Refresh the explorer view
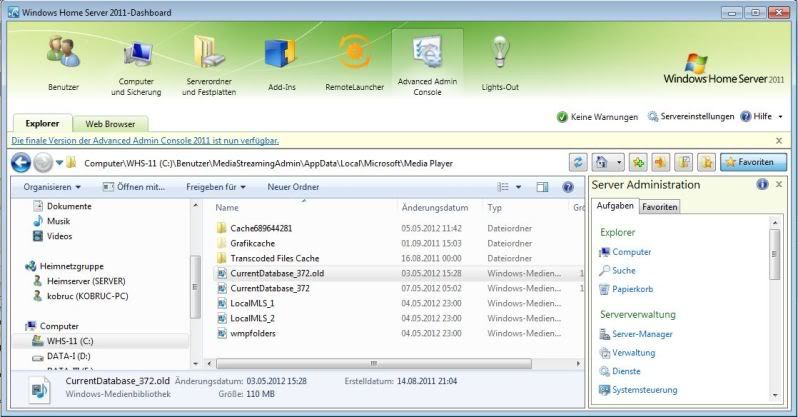 tap(578, 162)
